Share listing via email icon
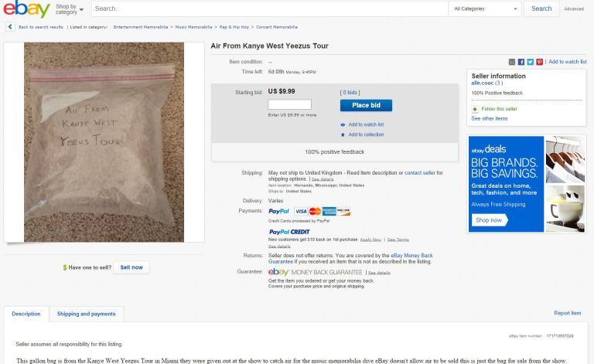 pos(512,62)
